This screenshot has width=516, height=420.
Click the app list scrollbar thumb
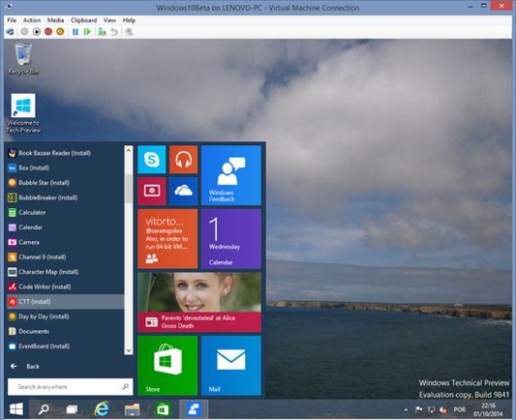pos(129,189)
